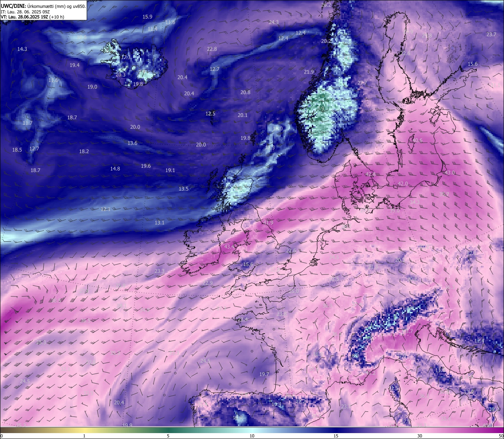Image resolution: width=504 pixels, height=439 pixels.
Task: Click the 19.4 value label
Action: click(x=74, y=65)
